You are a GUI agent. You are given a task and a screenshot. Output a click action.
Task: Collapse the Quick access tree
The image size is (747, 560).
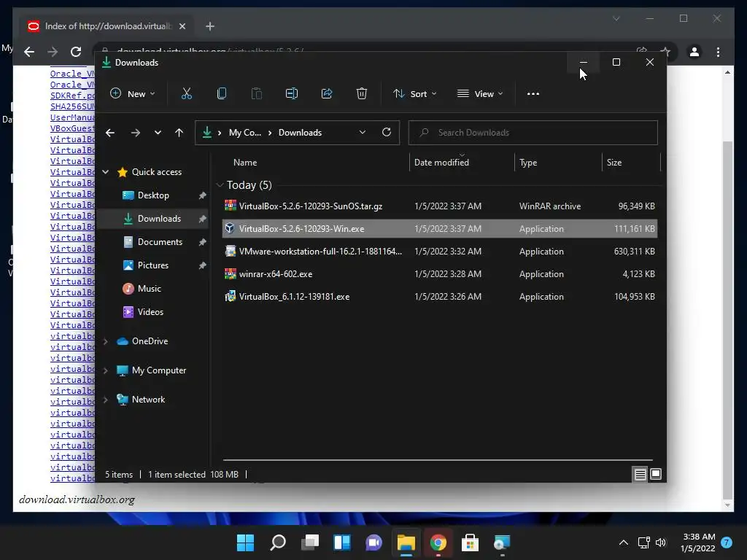(x=106, y=172)
